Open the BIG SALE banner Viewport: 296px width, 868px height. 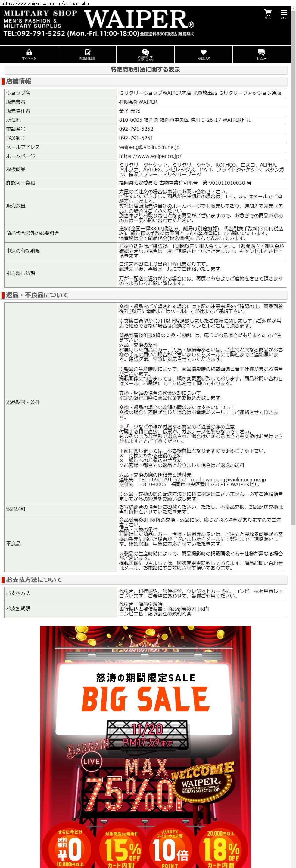click(145, 747)
